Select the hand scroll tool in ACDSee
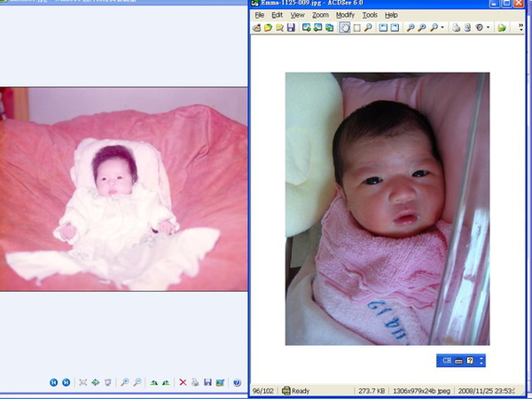The width and height of the screenshot is (532, 399). click(x=345, y=27)
